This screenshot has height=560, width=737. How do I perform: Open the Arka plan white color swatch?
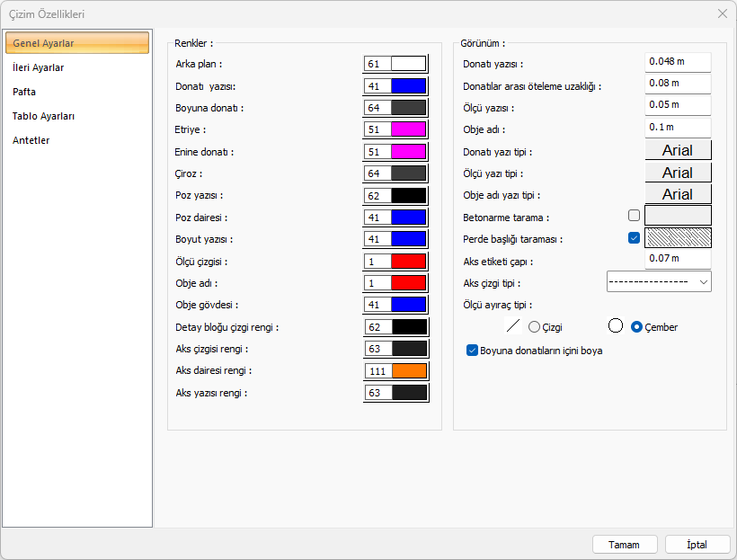(x=408, y=64)
